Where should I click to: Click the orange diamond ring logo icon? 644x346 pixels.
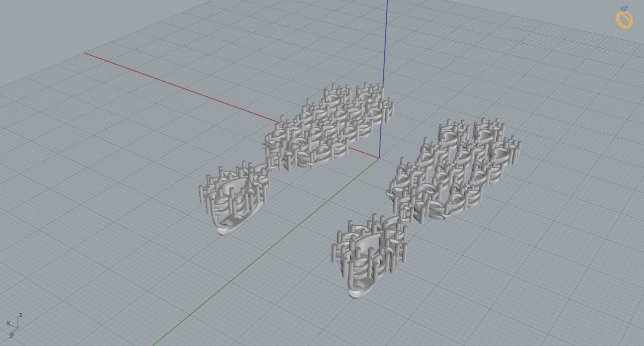624,17
